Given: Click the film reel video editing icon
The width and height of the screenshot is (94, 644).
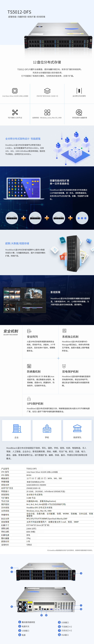Looking at the screenshot, I should [x=79, y=112].
